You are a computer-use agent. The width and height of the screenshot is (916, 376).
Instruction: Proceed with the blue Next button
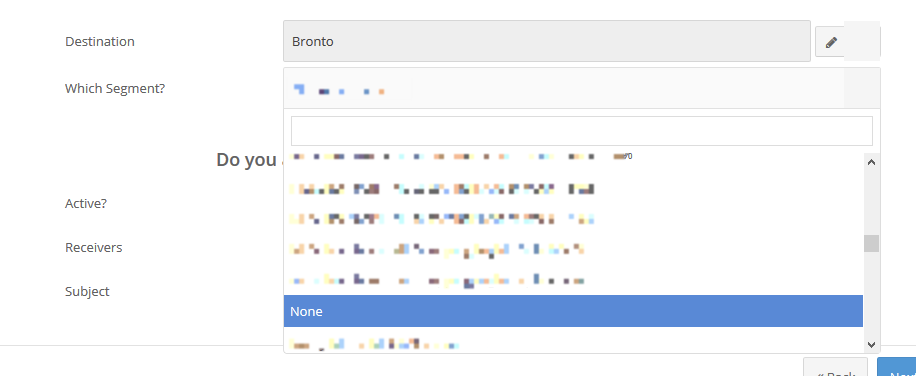coord(897,368)
